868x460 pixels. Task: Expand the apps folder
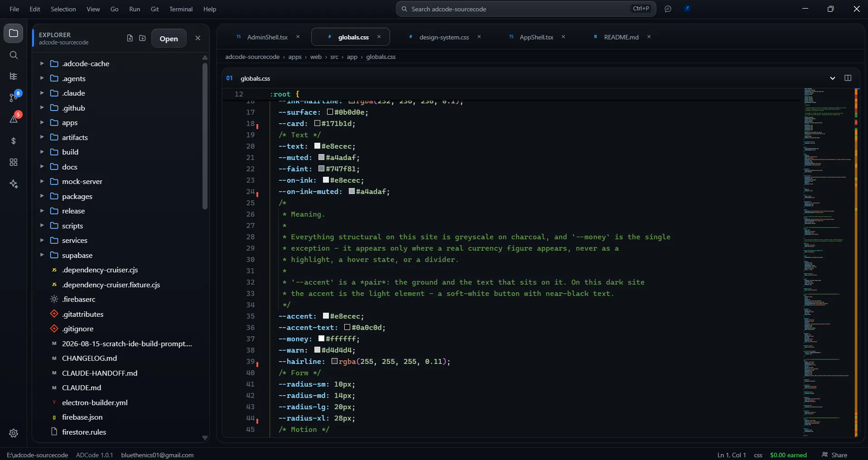pos(42,122)
